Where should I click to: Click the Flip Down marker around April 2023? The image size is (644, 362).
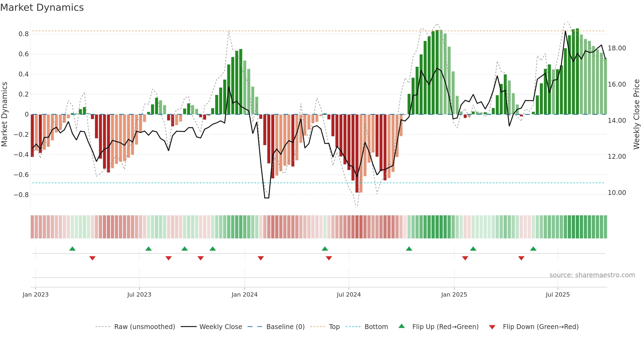tap(93, 258)
